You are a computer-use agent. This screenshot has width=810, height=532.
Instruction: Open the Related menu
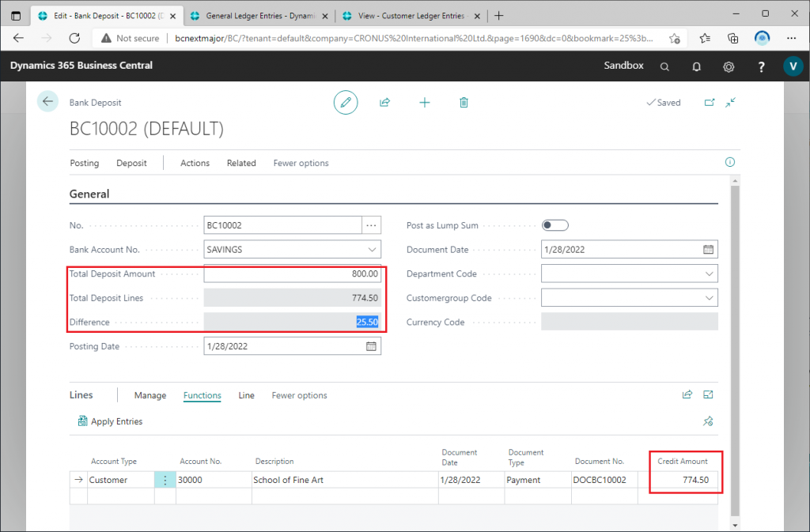[241, 163]
